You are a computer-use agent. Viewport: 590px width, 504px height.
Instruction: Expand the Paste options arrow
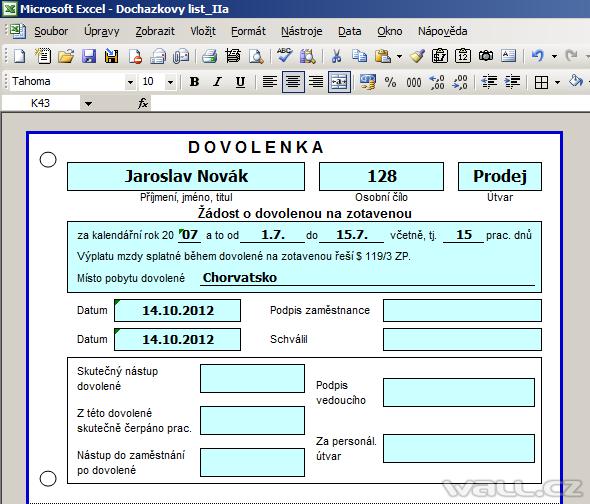(x=399, y=56)
